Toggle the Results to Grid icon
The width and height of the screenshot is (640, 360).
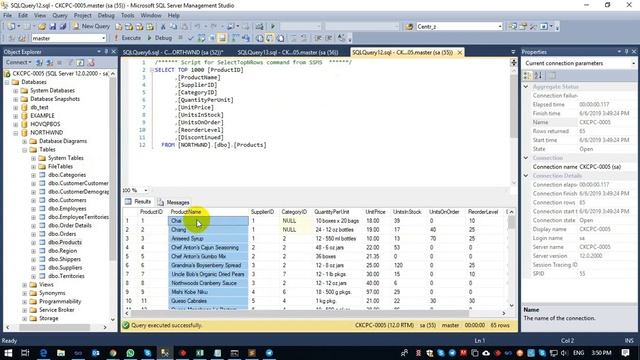click(270, 38)
